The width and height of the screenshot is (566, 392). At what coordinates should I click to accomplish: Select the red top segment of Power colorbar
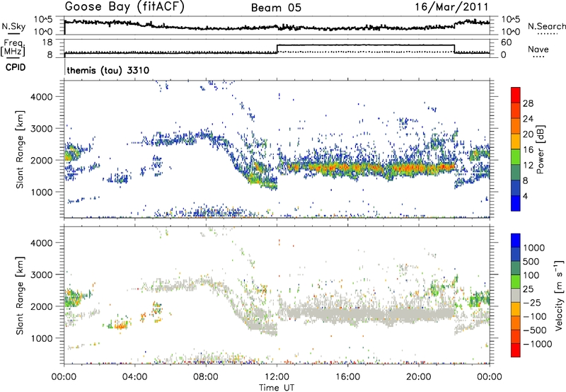click(516, 95)
